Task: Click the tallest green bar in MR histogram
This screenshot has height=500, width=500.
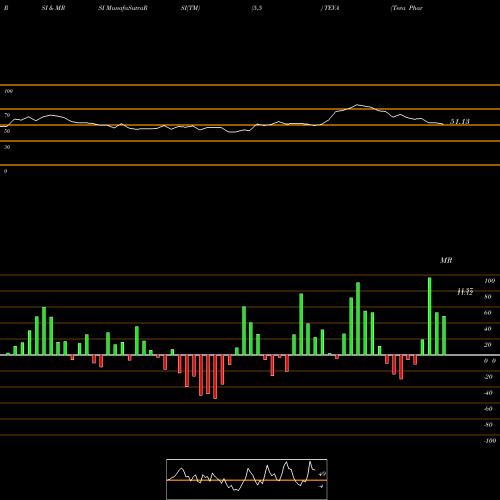Action: [430, 316]
